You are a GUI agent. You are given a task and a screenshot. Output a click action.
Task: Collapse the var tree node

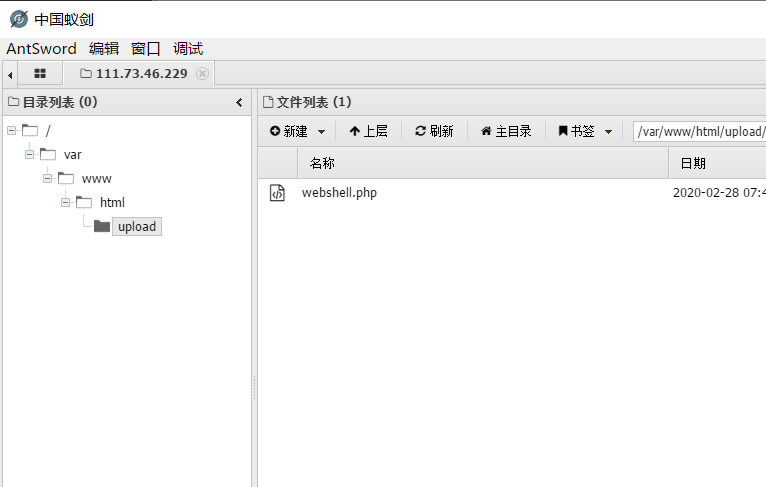tap(29, 154)
